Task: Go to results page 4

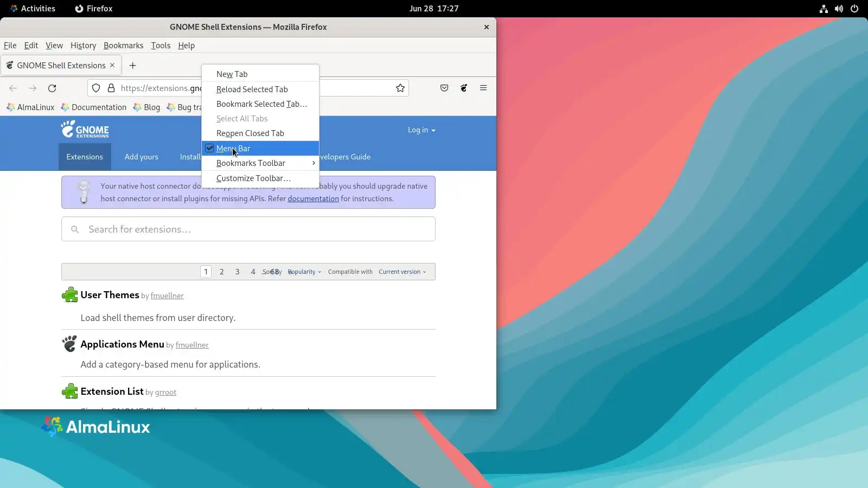Action: pos(253,272)
